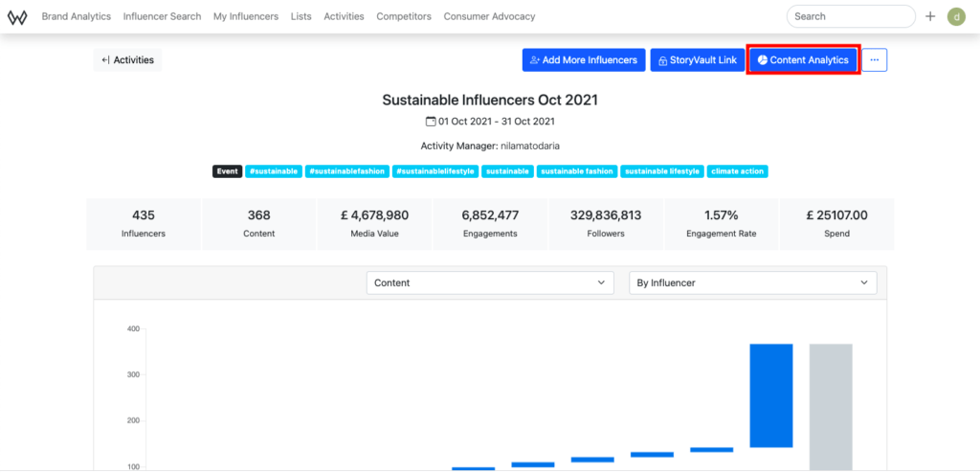The image size is (980, 473).
Task: Click the 6,852,477 Engagements card
Action: 490,224
